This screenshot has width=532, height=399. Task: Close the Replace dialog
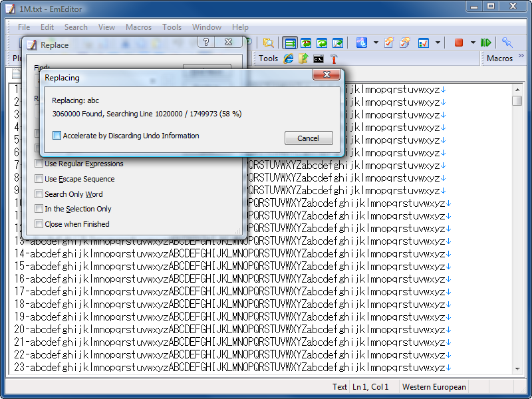pyautogui.click(x=229, y=42)
